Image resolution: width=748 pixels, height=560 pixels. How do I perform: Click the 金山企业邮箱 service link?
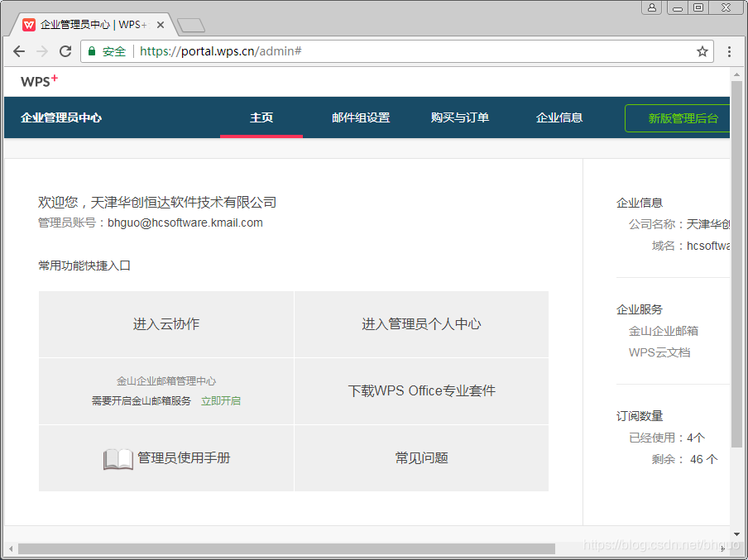664,331
